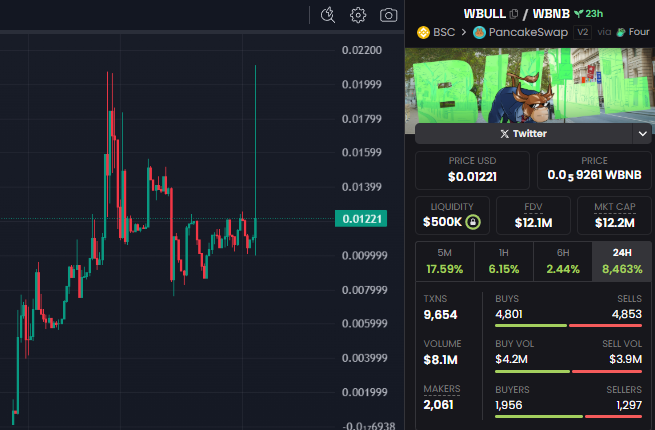The image size is (655, 430).
Task: Click the V2 version badge
Action: (x=582, y=32)
